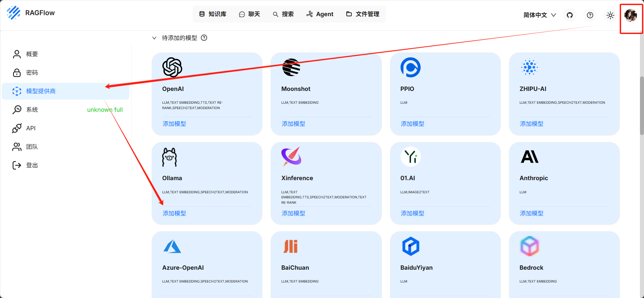Click 添加模型 on the OpenAI card

[174, 124]
